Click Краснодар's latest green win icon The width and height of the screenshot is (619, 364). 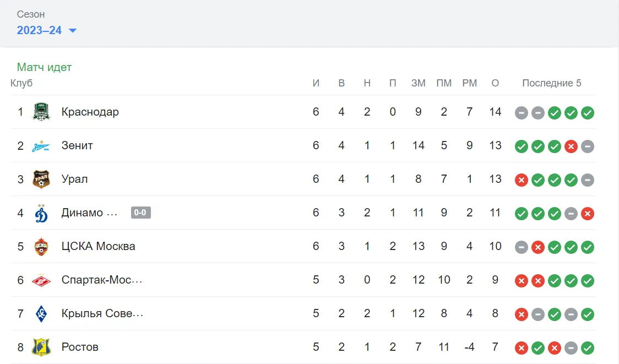pyautogui.click(x=588, y=113)
